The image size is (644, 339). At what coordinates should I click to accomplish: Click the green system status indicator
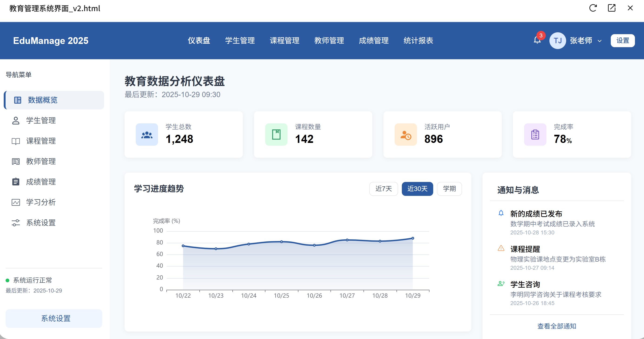click(x=7, y=280)
